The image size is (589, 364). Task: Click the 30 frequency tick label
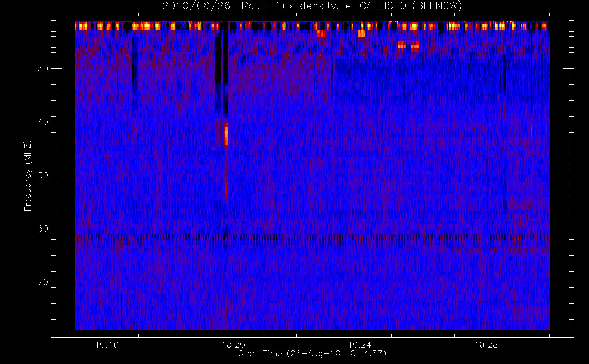43,69
